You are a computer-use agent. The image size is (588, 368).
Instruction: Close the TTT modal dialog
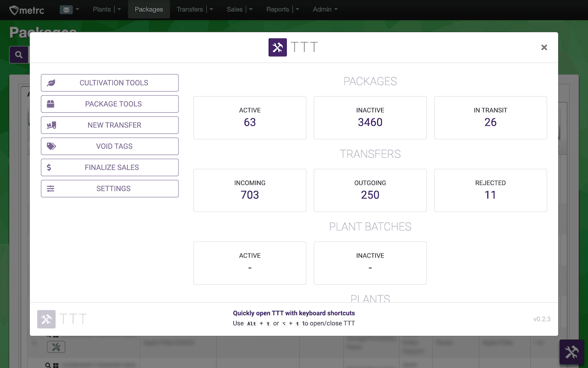[x=544, y=47]
